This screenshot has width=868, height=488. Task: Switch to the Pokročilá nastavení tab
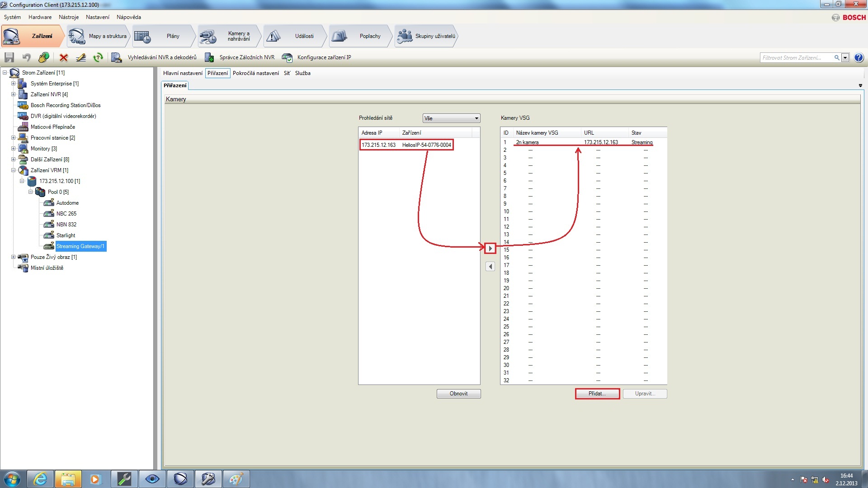tap(256, 73)
